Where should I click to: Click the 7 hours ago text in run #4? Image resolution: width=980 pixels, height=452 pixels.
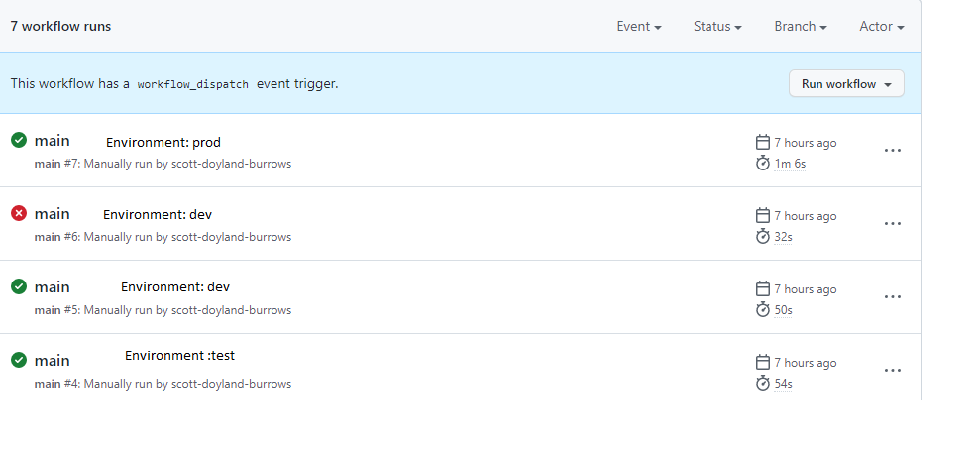[x=805, y=363]
